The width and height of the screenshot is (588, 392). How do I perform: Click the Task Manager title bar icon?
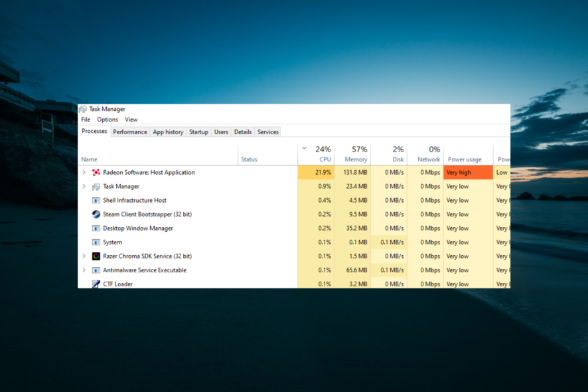(x=83, y=109)
